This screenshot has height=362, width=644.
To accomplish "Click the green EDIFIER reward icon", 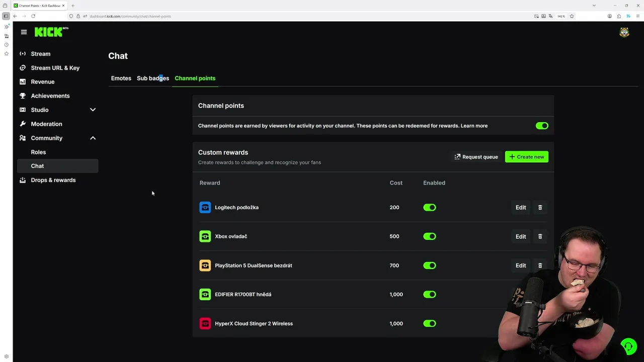I will pos(205,295).
